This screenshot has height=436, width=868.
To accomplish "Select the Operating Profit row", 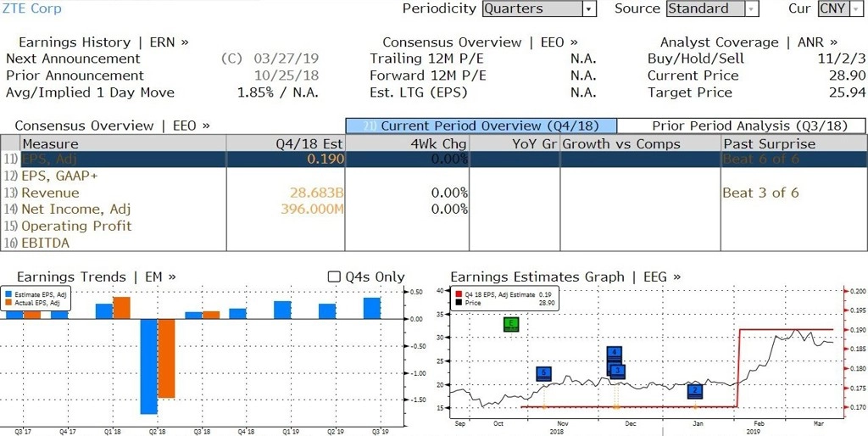I will tap(433, 226).
